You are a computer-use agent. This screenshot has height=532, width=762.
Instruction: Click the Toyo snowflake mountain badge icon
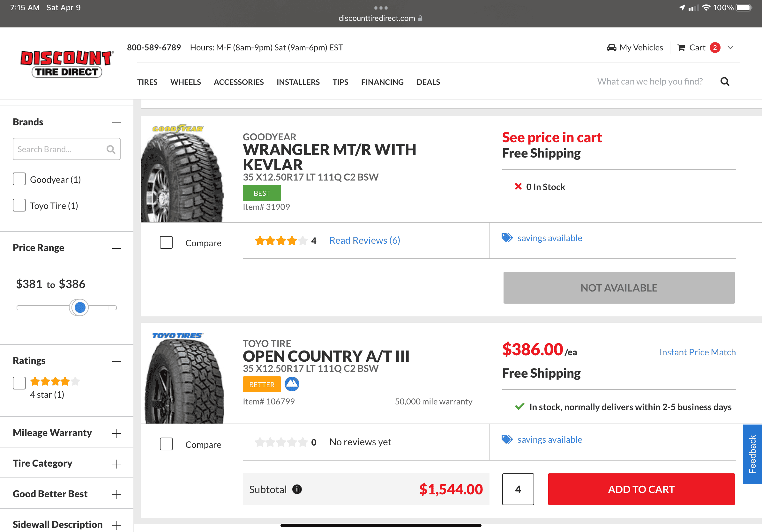[x=292, y=384]
